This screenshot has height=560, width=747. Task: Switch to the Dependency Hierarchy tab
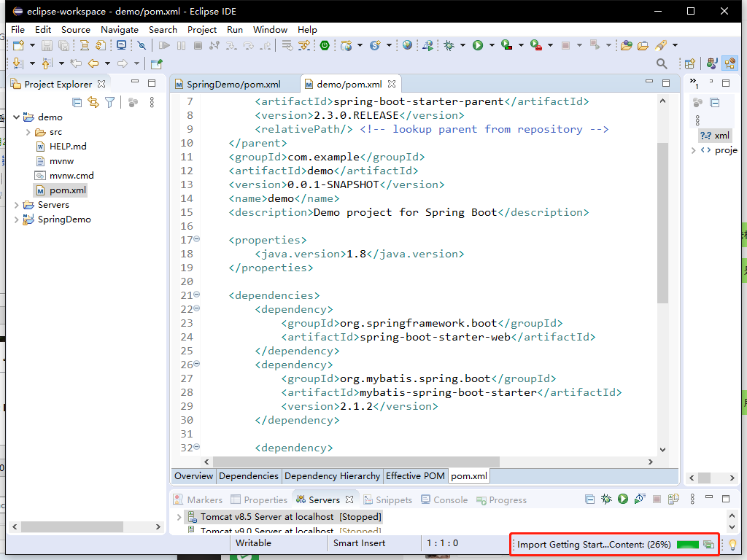(x=332, y=475)
